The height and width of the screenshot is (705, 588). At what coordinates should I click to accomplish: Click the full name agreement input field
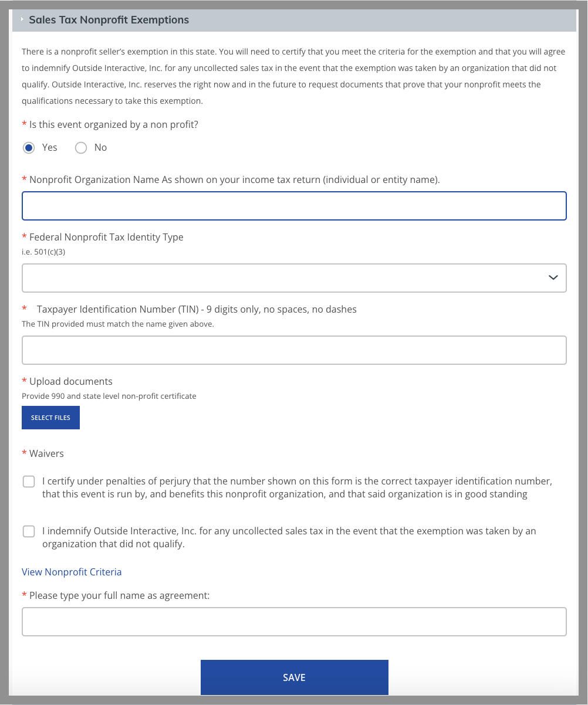click(294, 622)
